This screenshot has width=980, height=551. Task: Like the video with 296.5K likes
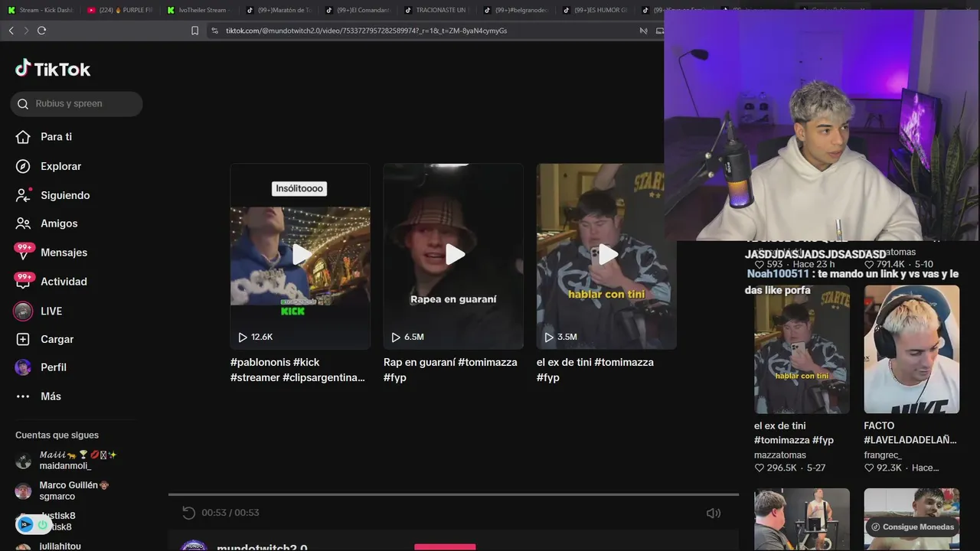[759, 468]
